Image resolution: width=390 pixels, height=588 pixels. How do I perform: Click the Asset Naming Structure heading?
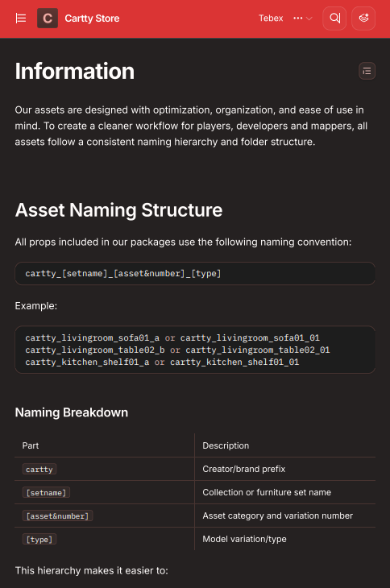118,210
